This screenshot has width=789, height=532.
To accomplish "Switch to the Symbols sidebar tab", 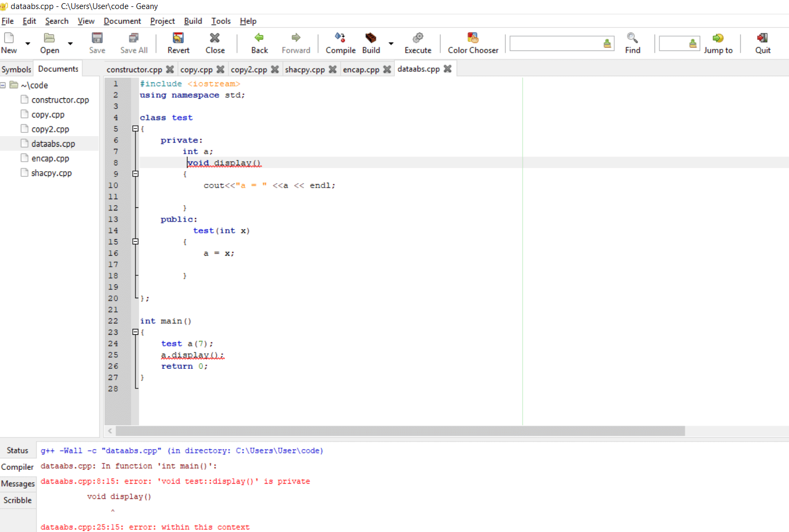I will pos(16,69).
